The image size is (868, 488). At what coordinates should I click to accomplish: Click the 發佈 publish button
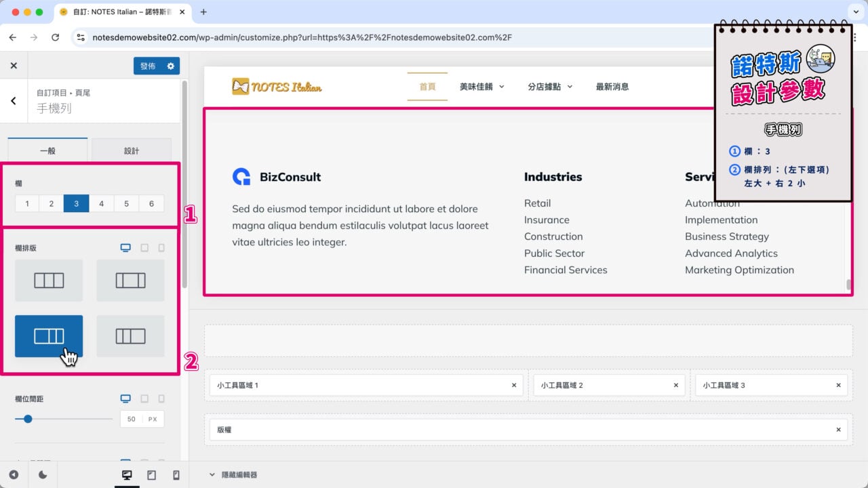(148, 66)
